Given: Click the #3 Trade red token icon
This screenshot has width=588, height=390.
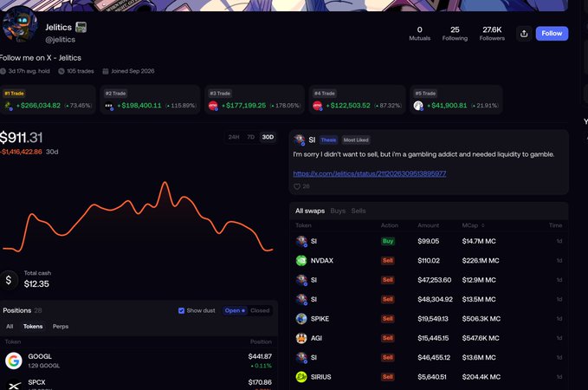Looking at the screenshot, I should click(213, 106).
